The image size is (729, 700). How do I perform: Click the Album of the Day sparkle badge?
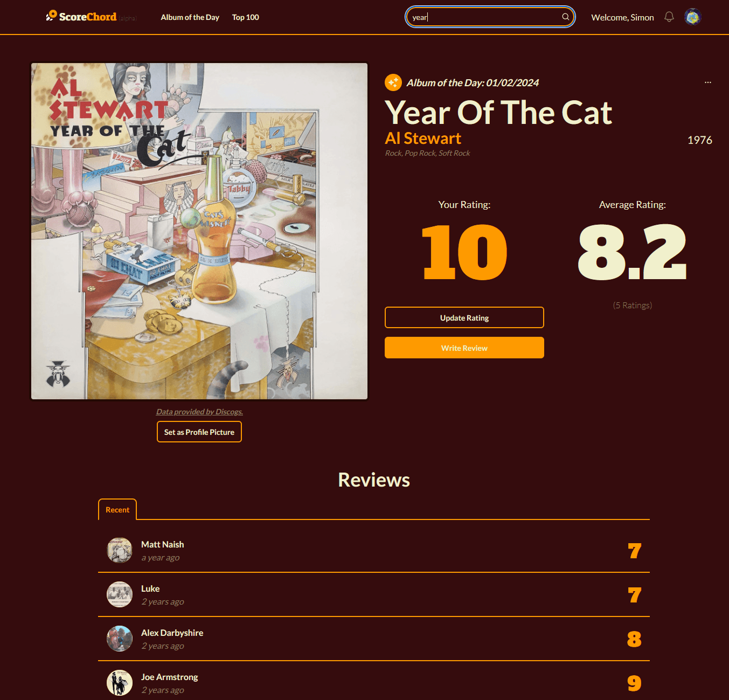tap(393, 82)
